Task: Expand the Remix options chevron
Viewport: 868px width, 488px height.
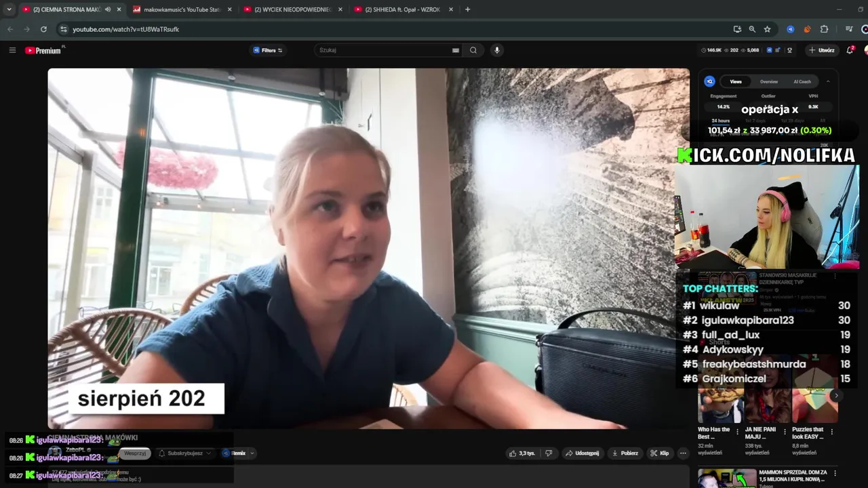Action: point(252,453)
